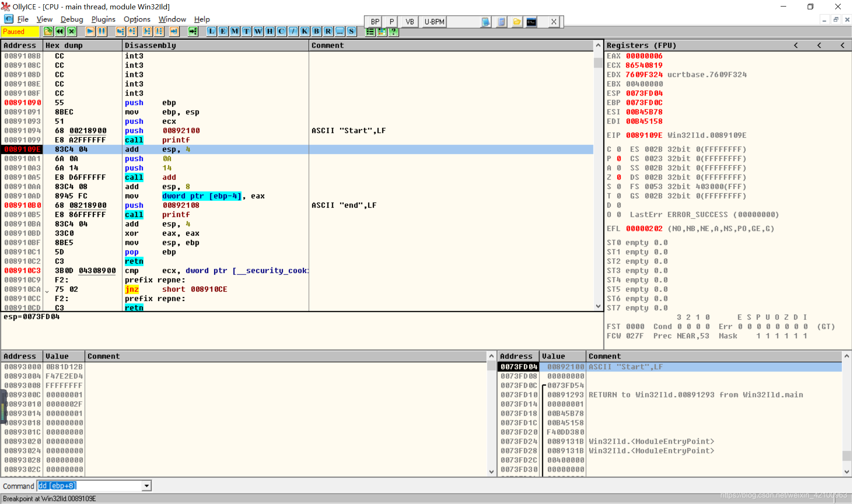Select the C flag value in registers
Screen dimensions: 852x504
(619, 149)
